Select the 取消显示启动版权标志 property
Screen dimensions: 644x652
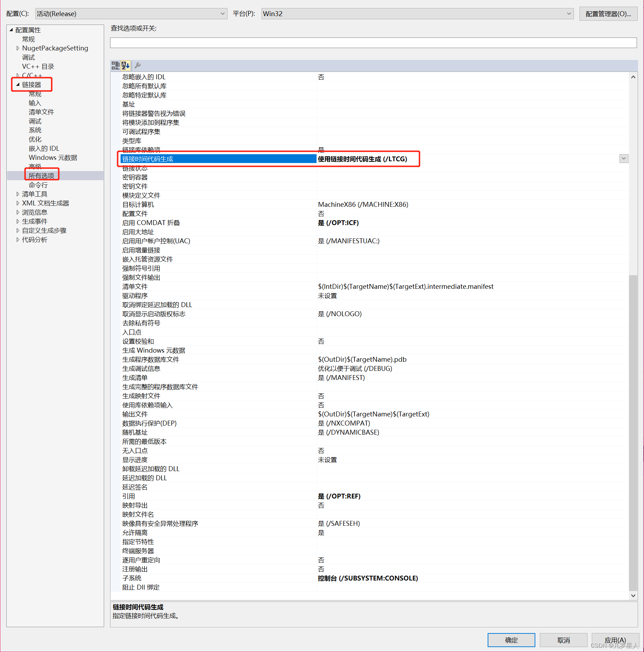154,314
